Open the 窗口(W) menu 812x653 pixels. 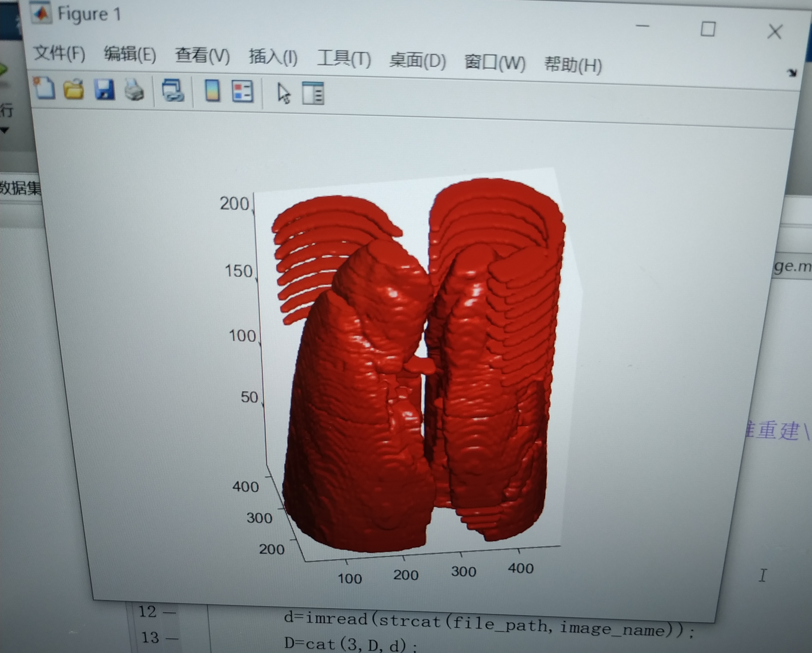point(495,63)
